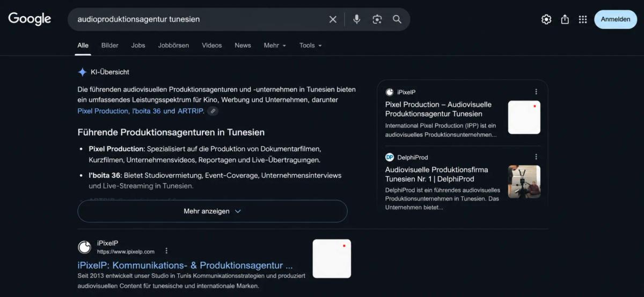
Task: Switch to Jobbörsen tab
Action: 173,45
